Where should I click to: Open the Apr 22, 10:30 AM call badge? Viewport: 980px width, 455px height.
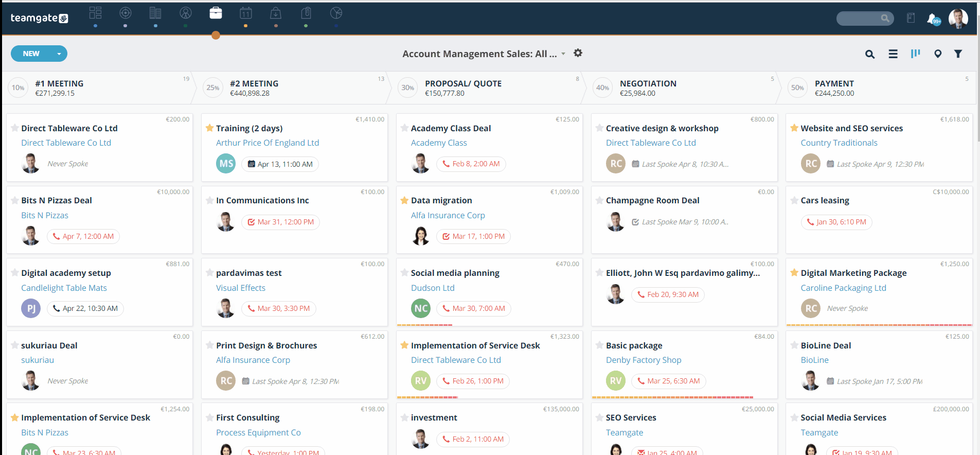(x=85, y=308)
